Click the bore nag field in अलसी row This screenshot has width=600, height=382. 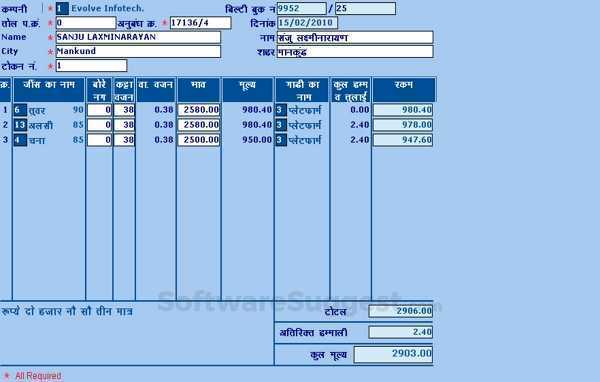coord(99,125)
